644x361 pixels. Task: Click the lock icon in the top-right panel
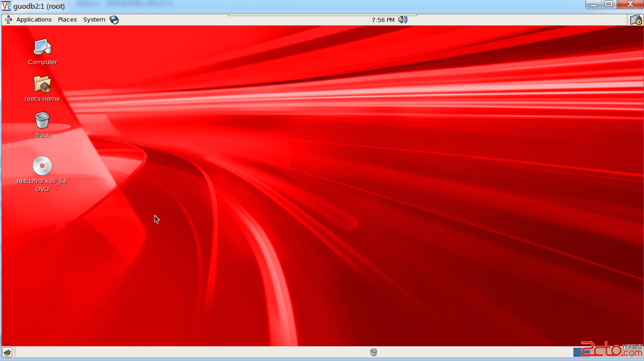pos(636,20)
